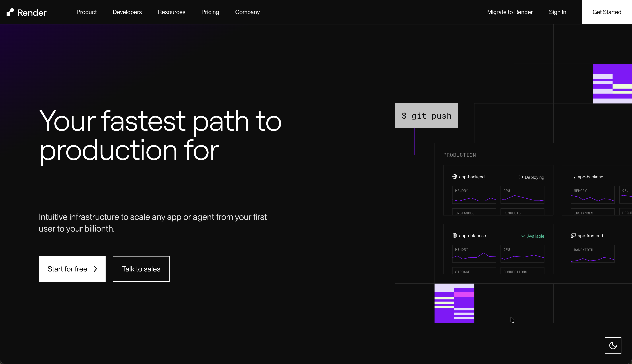Click the Deploying spinner icon
This screenshot has width=632, height=364.
coord(521,177)
